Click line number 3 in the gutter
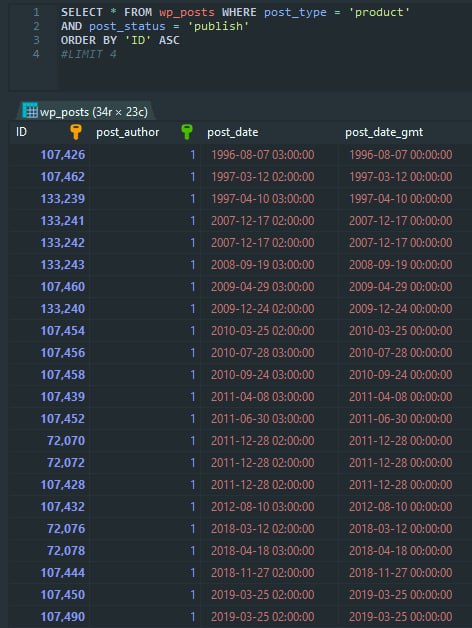Screen dimensions: 472x628 pyautogui.click(x=36, y=40)
